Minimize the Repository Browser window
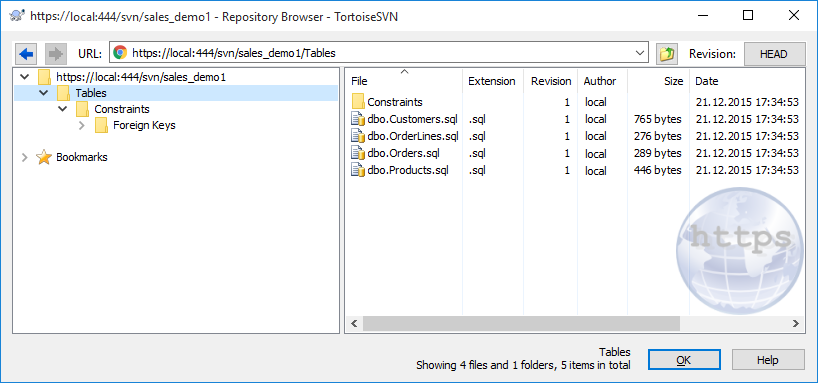This screenshot has width=818, height=383. 703,15
